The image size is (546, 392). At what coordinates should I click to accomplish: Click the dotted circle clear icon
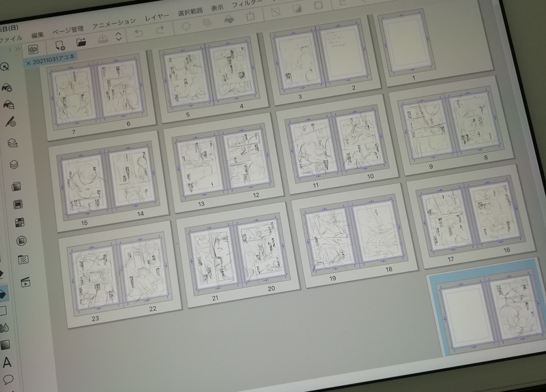tap(186, 26)
